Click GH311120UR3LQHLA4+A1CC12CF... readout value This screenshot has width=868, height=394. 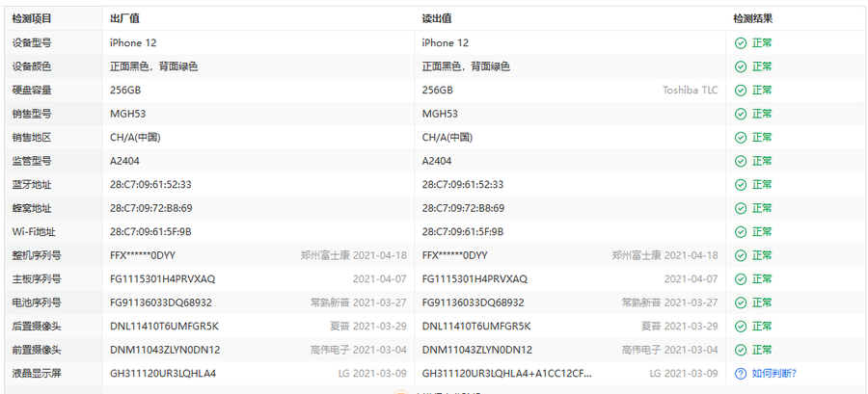[507, 374]
